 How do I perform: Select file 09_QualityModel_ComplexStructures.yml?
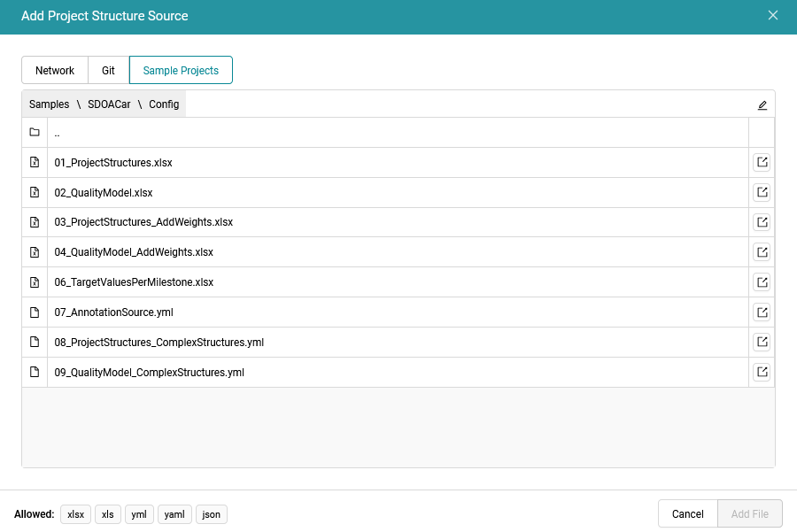point(398,372)
